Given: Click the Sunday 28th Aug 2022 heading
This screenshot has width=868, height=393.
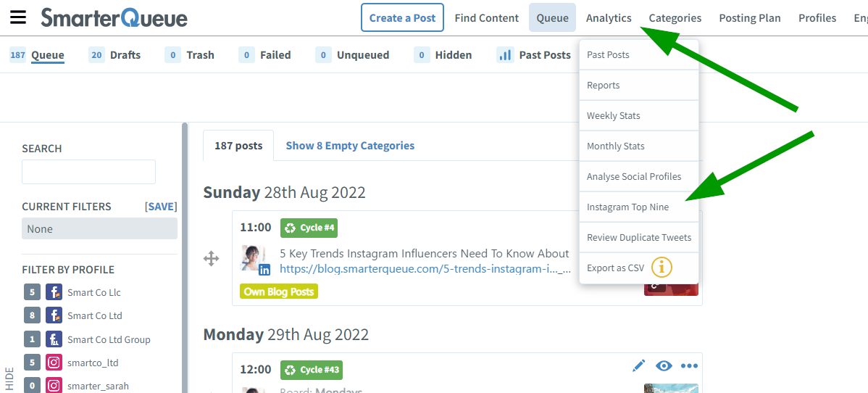Looking at the screenshot, I should (x=285, y=193).
